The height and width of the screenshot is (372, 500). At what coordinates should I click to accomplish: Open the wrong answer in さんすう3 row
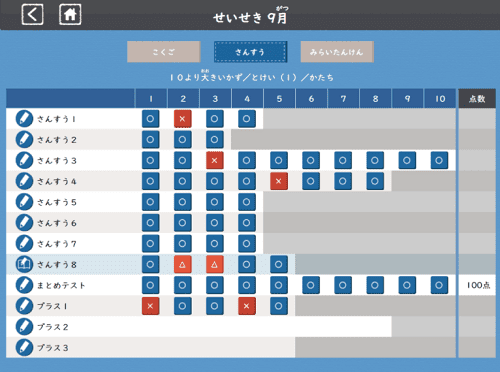pyautogui.click(x=215, y=160)
